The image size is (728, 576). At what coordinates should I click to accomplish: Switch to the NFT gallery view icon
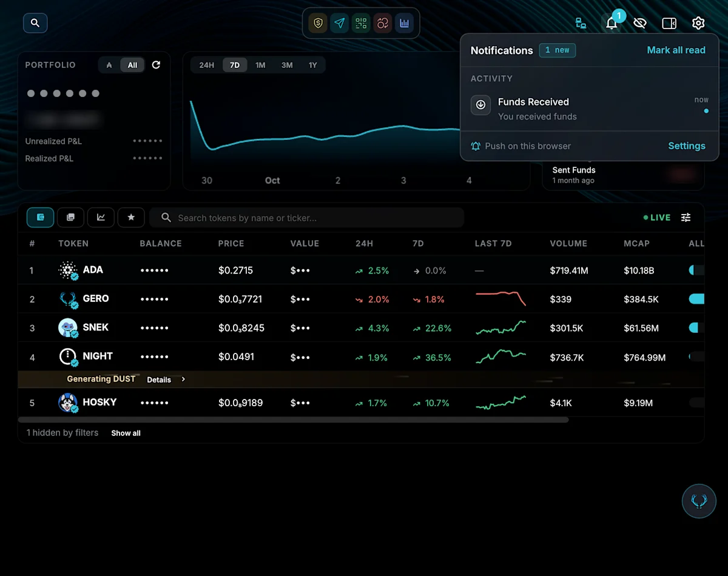point(70,217)
